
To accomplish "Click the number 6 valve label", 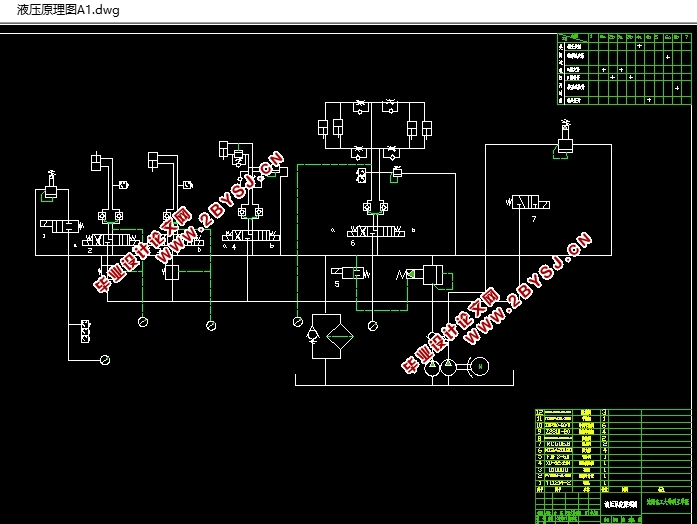I will point(353,243).
